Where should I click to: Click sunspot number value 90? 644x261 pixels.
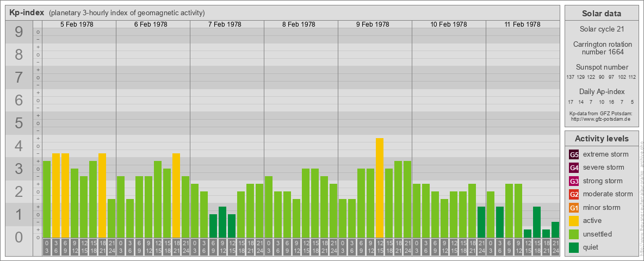[602, 77]
